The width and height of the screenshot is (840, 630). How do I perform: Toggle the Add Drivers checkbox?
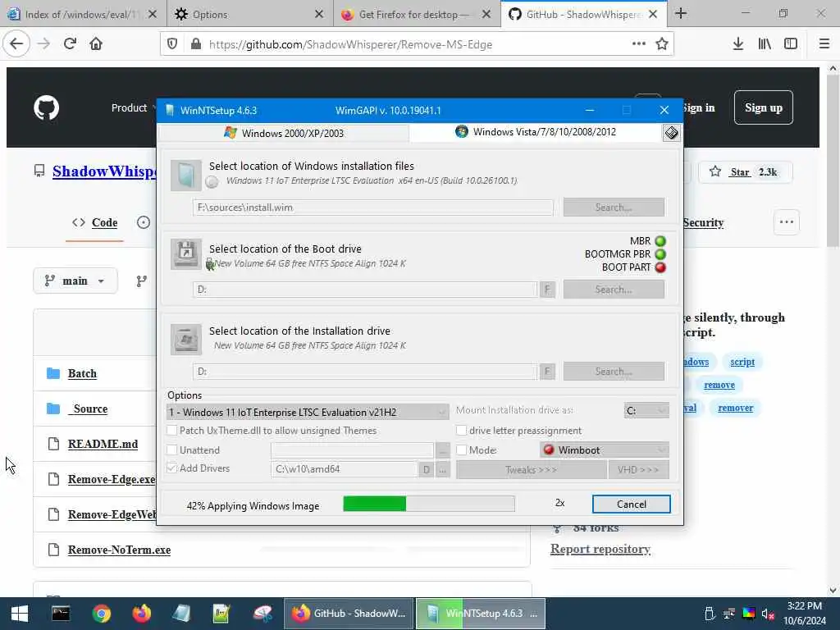(172, 468)
